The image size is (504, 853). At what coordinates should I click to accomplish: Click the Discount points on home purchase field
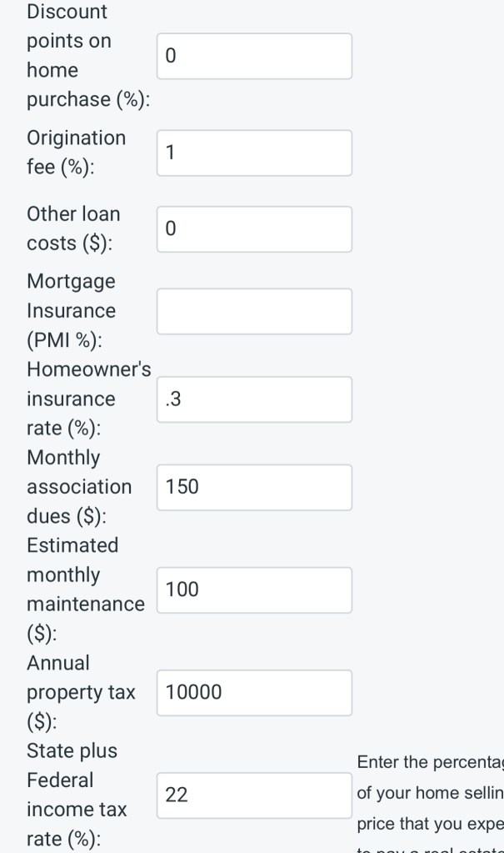[x=254, y=56]
